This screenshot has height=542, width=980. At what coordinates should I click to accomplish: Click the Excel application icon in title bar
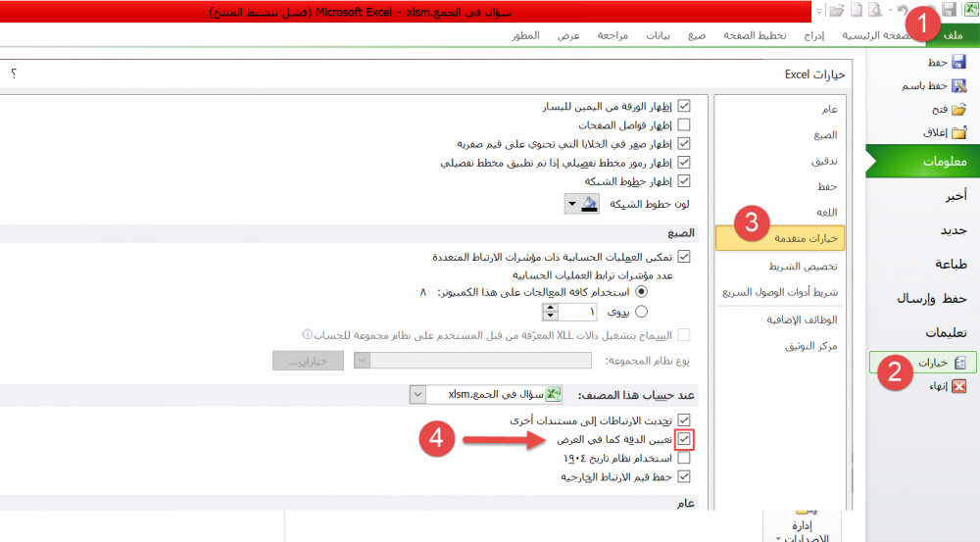pos(971,10)
